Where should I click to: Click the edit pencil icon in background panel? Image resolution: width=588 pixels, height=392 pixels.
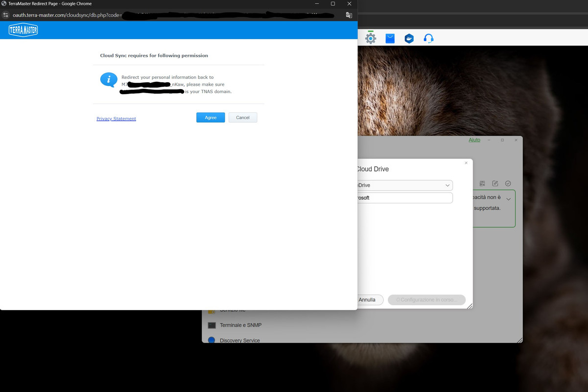point(495,183)
